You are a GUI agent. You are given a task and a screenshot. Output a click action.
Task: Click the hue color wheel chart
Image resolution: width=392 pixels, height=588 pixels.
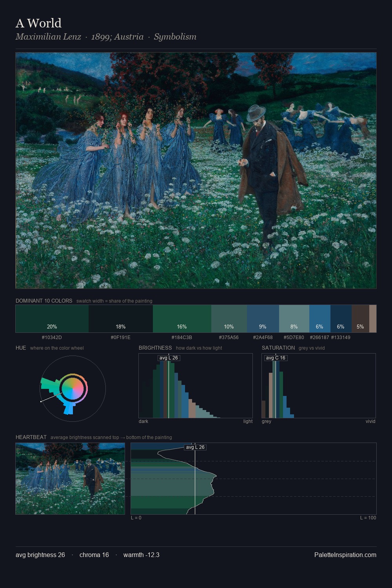pos(73,388)
